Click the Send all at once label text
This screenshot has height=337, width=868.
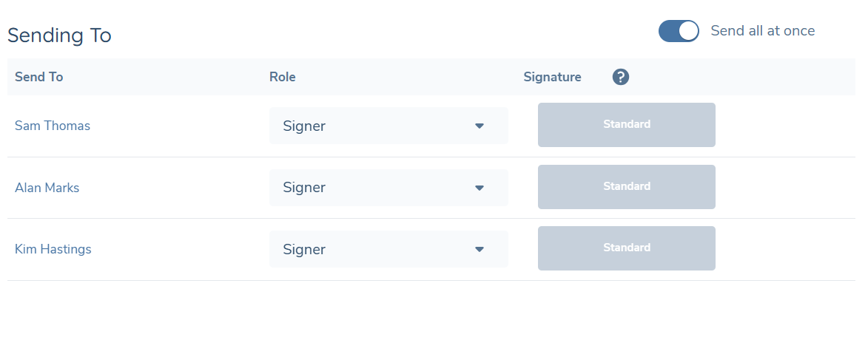[x=762, y=31]
